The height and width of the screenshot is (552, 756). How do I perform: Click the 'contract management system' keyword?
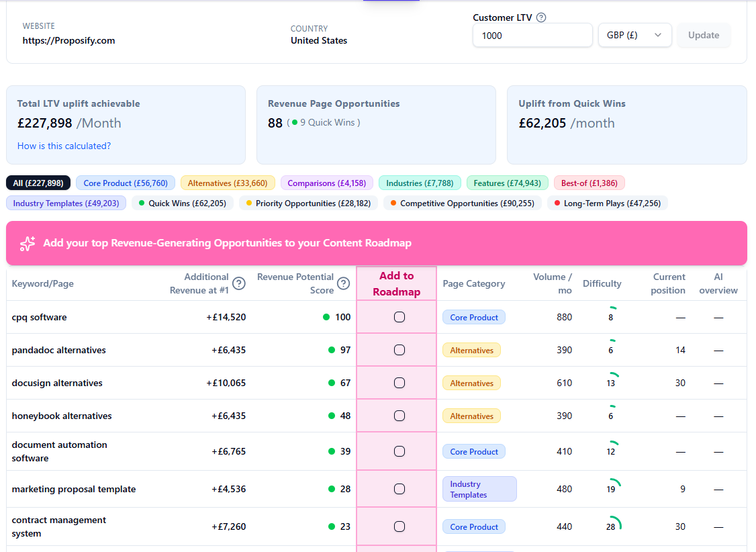click(x=59, y=526)
